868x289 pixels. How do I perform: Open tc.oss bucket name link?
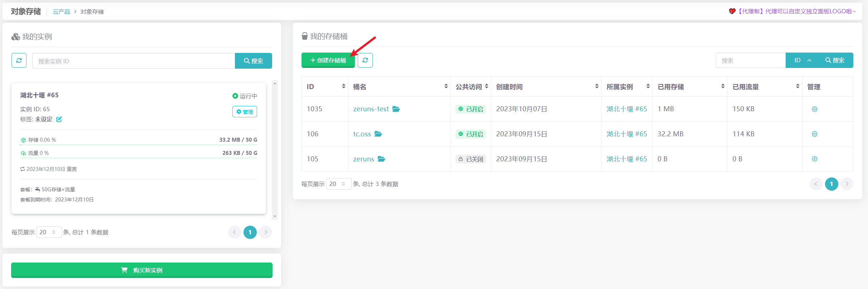[362, 134]
